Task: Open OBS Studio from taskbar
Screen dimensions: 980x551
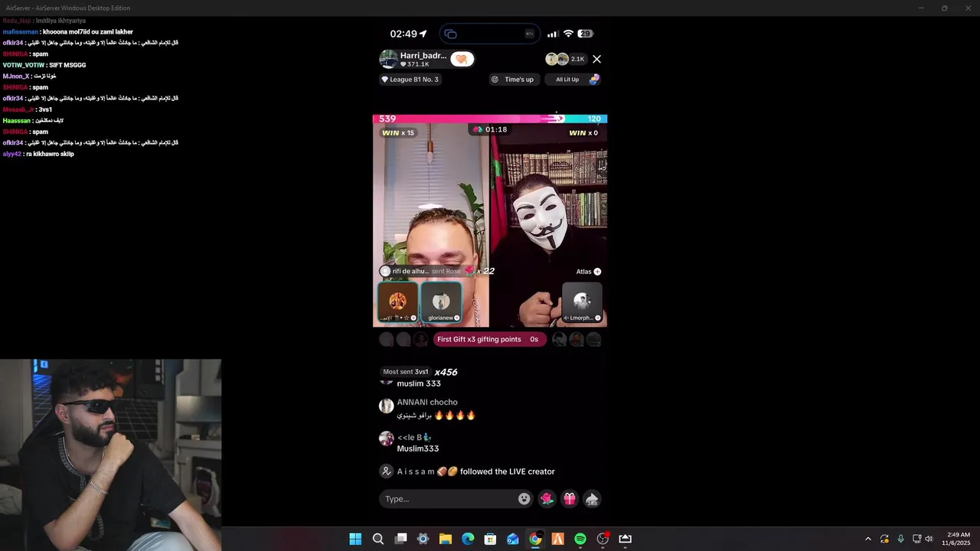Action: (x=603, y=539)
